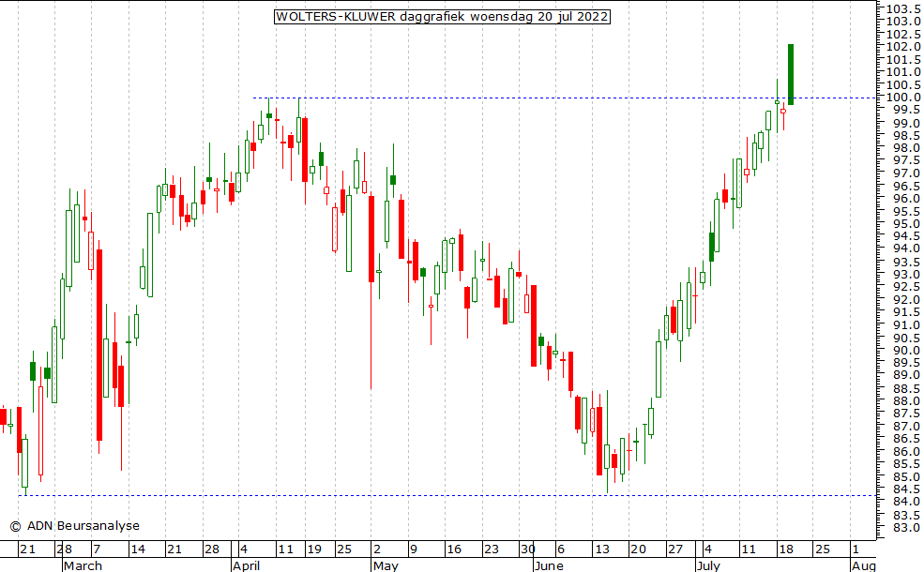Click the 14 date label in March

click(x=138, y=549)
